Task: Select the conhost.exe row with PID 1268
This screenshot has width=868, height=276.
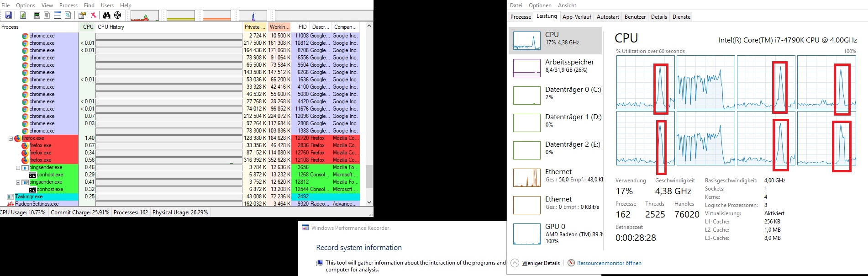Action: click(180, 175)
